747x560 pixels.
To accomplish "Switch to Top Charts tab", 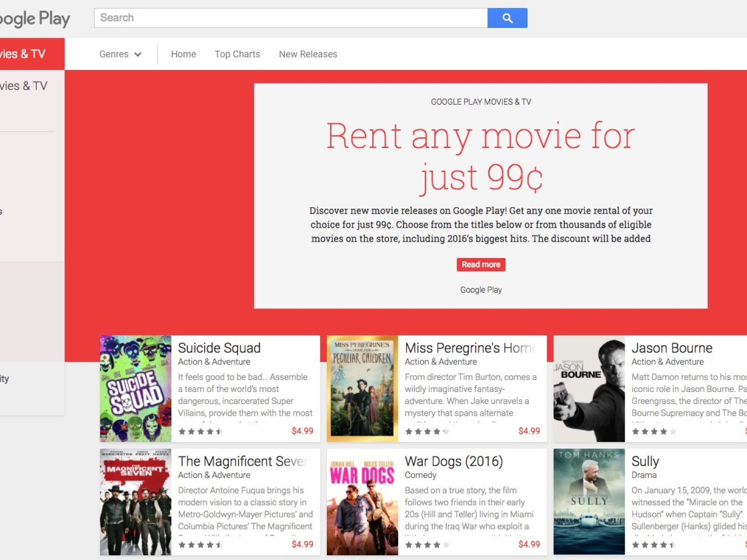I will (237, 54).
